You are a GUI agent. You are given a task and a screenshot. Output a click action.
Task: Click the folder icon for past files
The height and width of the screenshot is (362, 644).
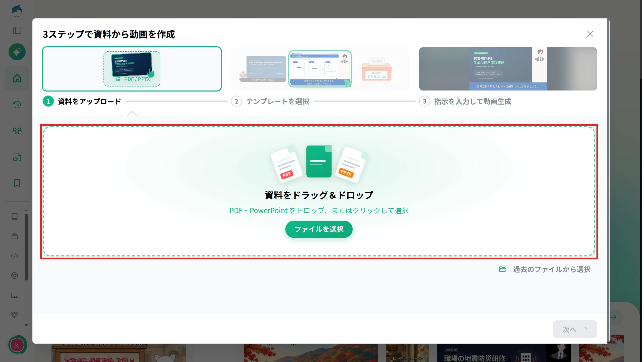click(x=502, y=269)
